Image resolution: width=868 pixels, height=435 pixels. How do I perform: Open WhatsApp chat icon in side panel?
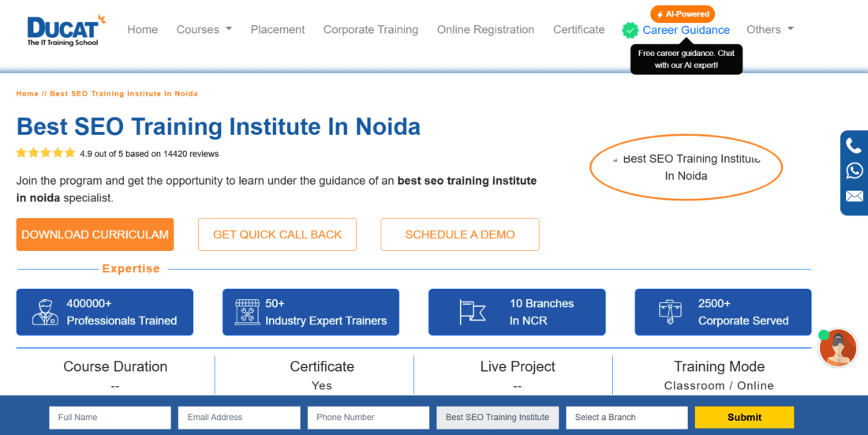854,171
